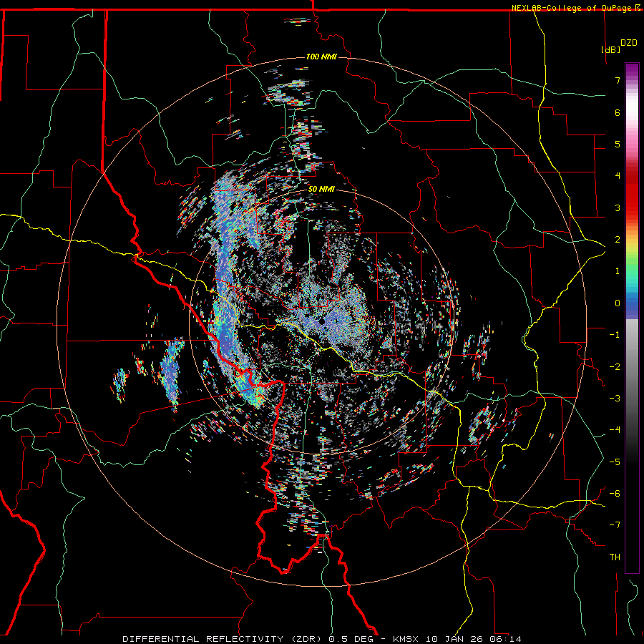Click the TH threshold label on the scale
This screenshot has height=644, width=644.
click(615, 557)
